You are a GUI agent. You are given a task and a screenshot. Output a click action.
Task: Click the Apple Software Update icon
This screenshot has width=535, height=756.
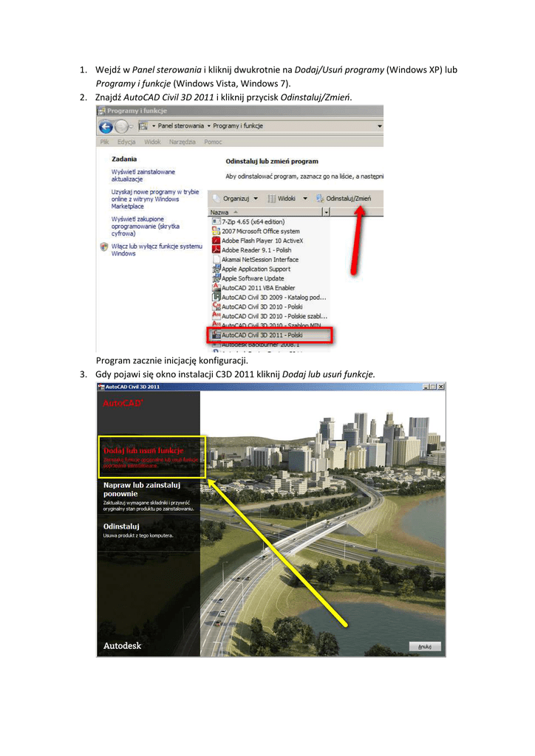[x=216, y=278]
